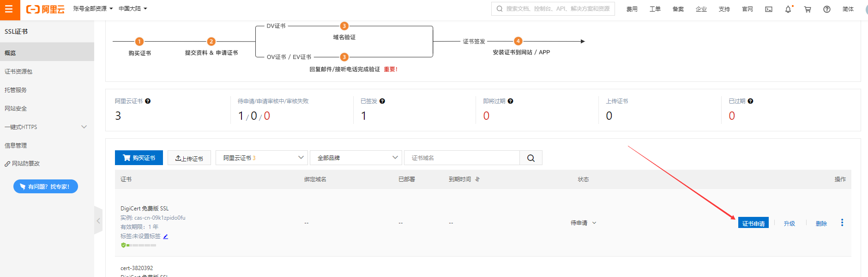The width and height of the screenshot is (868, 277).
Task: Open the three-dot more actions menu
Action: [842, 223]
